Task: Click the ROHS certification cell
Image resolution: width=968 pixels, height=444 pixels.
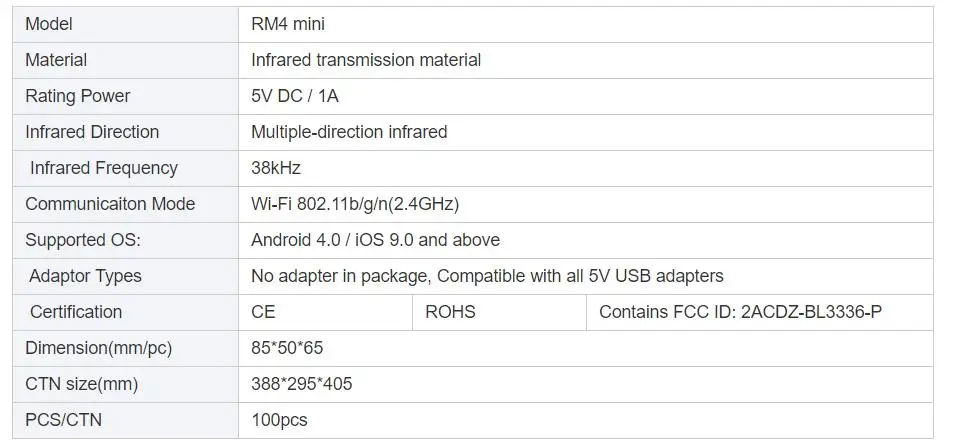Action: pos(499,312)
